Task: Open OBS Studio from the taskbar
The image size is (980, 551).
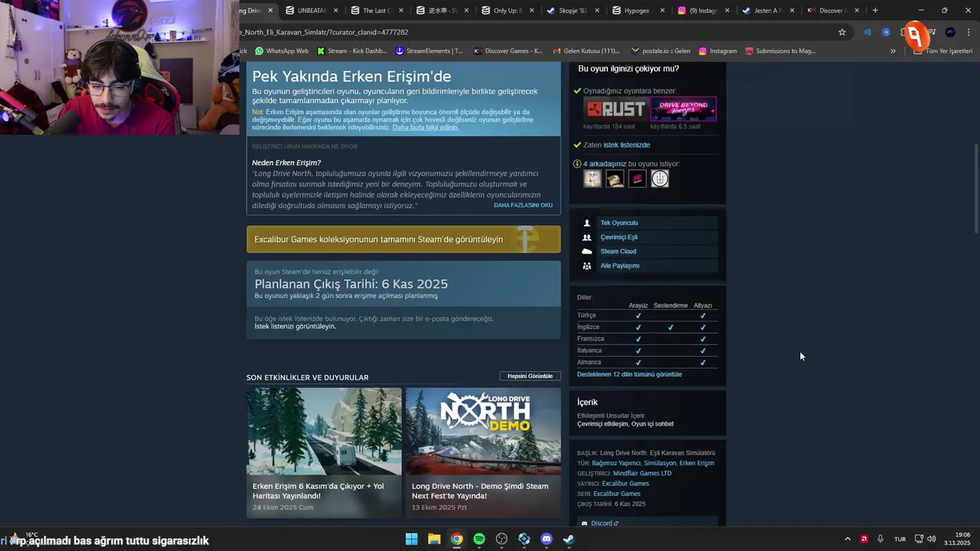Action: coord(501,539)
